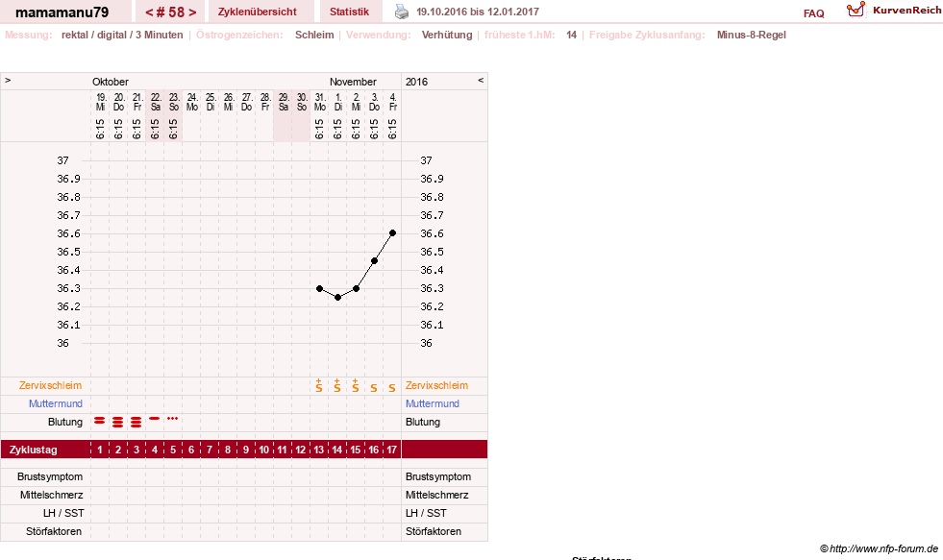Click the cycle number # 58
Viewport: 943px width, 560px height.
tap(171, 12)
